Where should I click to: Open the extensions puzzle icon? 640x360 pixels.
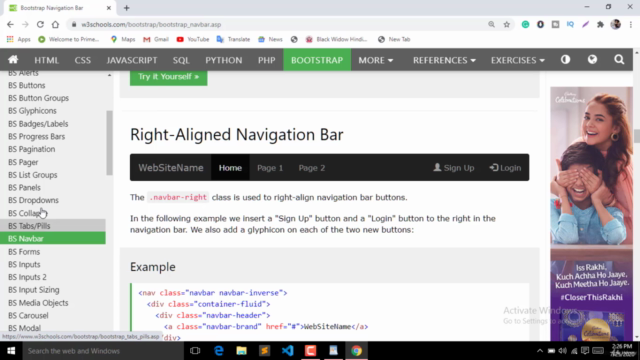(x=600, y=24)
